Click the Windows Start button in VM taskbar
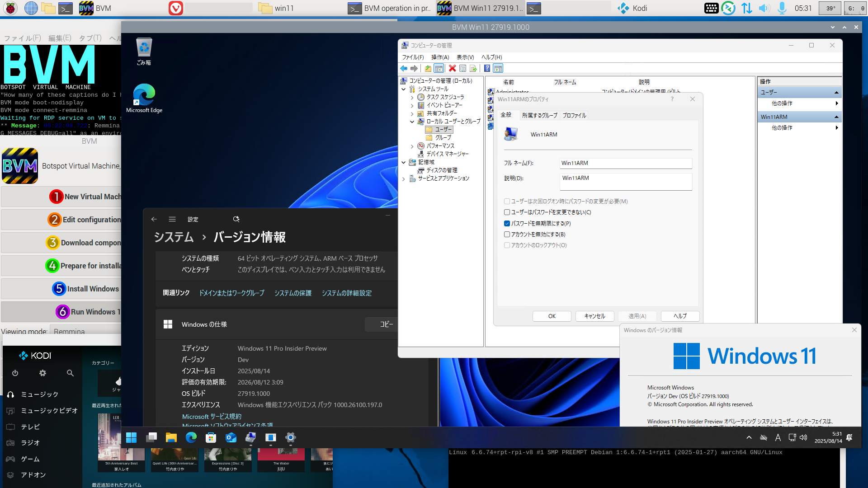868x488 pixels. pos(132,437)
